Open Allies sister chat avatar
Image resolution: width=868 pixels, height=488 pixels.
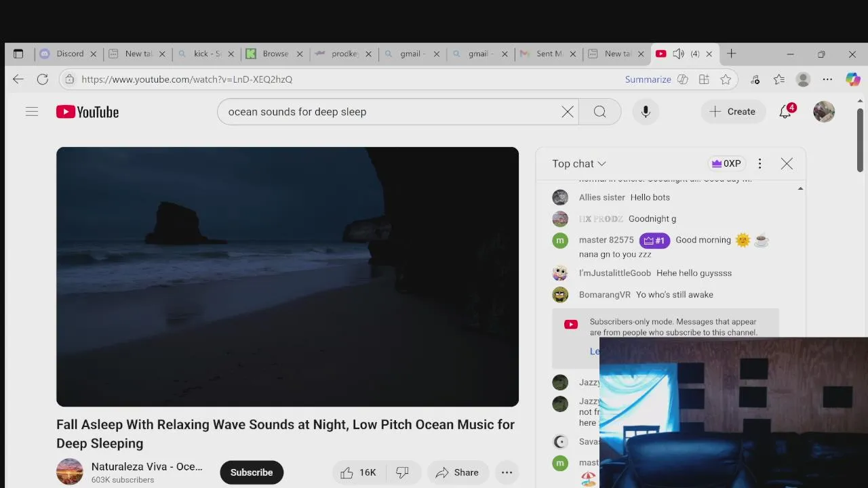[x=560, y=197]
